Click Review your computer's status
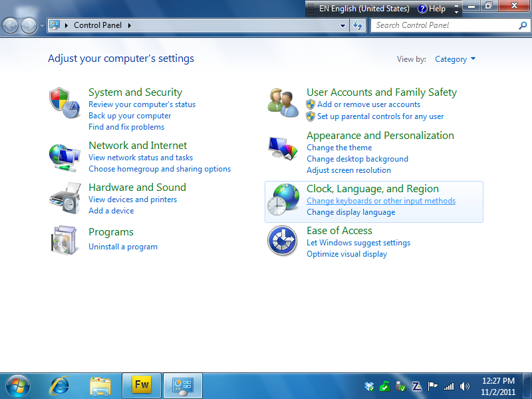The width and height of the screenshot is (532, 399). pyautogui.click(x=142, y=104)
